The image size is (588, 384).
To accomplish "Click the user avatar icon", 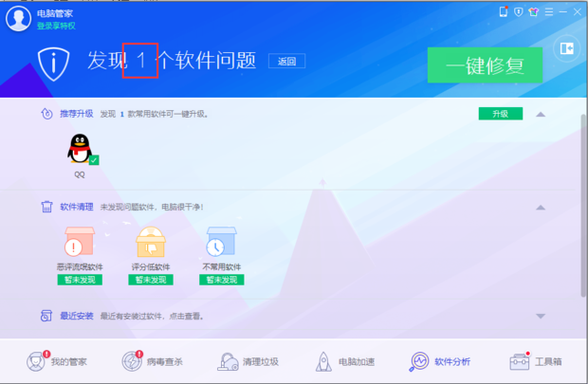I will coord(18,20).
